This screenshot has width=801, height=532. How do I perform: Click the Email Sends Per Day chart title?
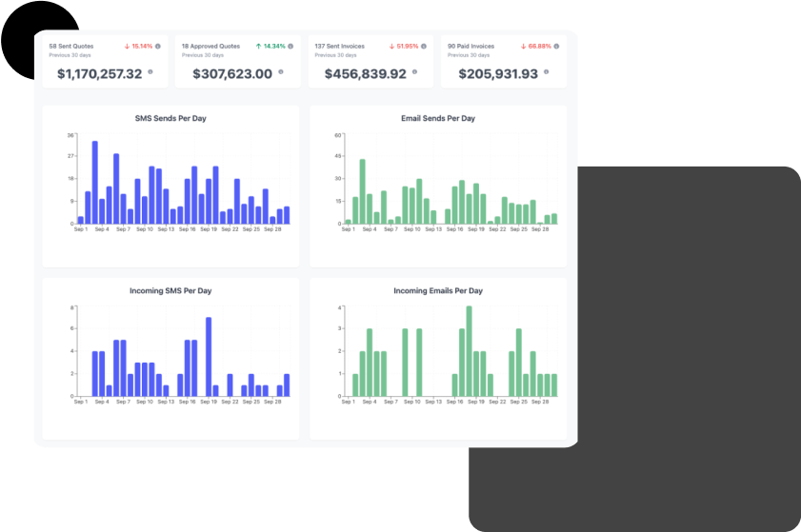tap(438, 118)
